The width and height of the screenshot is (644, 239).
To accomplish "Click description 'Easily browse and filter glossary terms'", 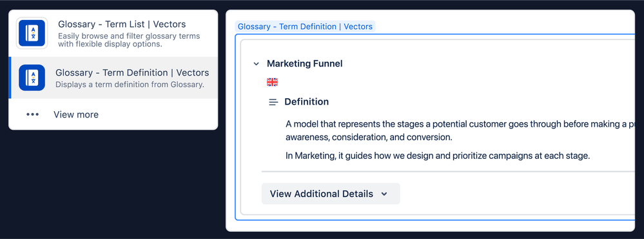I will pyautogui.click(x=129, y=36).
